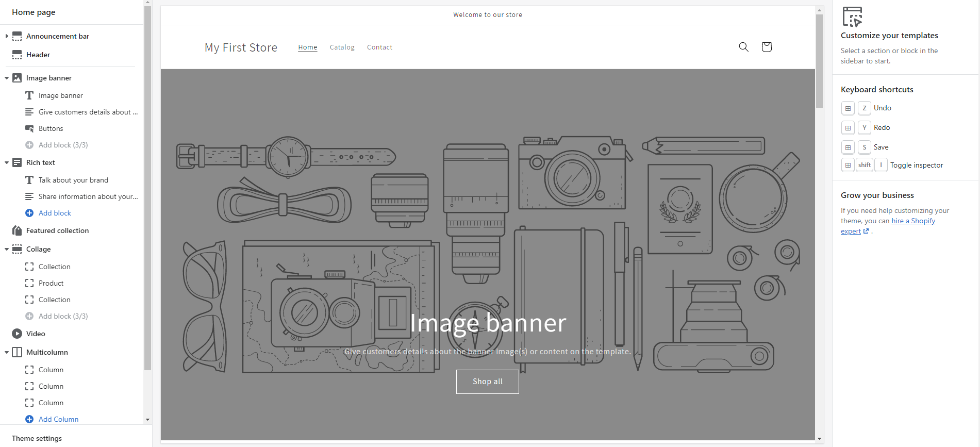The image size is (980, 447).
Task: Click the Image banner section icon
Action: tap(17, 78)
